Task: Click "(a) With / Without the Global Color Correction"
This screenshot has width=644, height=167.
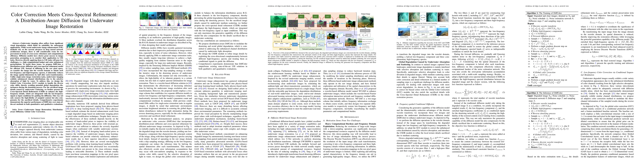Action: pos(423,24)
